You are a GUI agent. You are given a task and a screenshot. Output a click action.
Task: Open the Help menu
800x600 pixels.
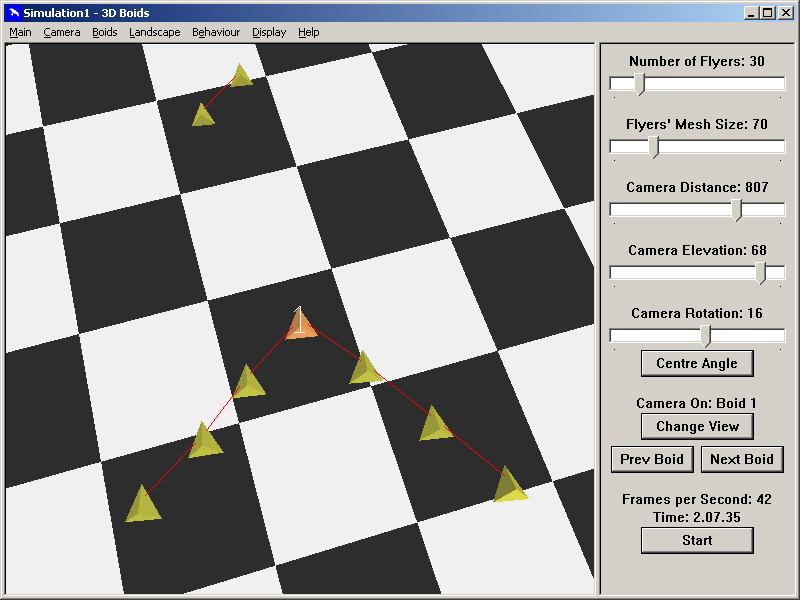309,32
